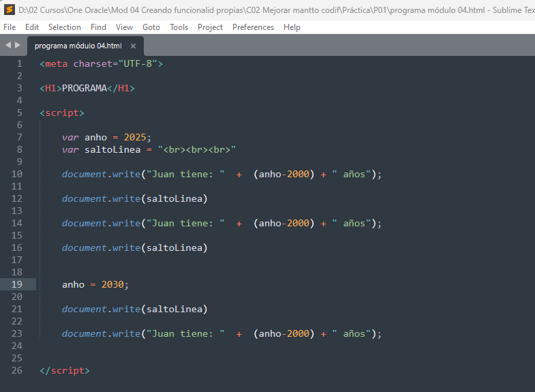The height and width of the screenshot is (392, 535).
Task: Click the var keyword on line 7
Action: pos(70,138)
